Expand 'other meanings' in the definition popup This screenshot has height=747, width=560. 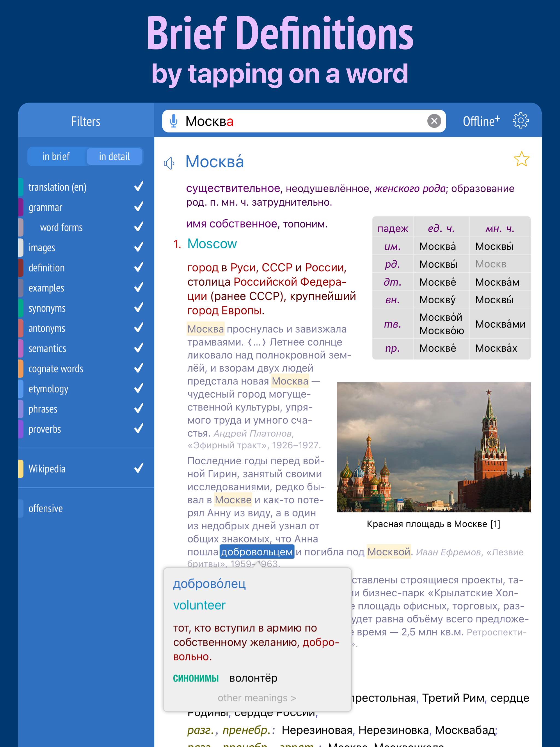[x=257, y=698]
